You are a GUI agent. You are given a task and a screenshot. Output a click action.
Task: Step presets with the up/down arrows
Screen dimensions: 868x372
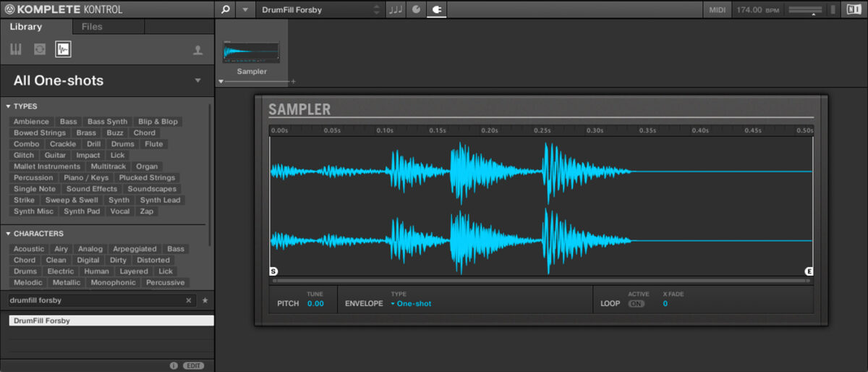(x=376, y=9)
